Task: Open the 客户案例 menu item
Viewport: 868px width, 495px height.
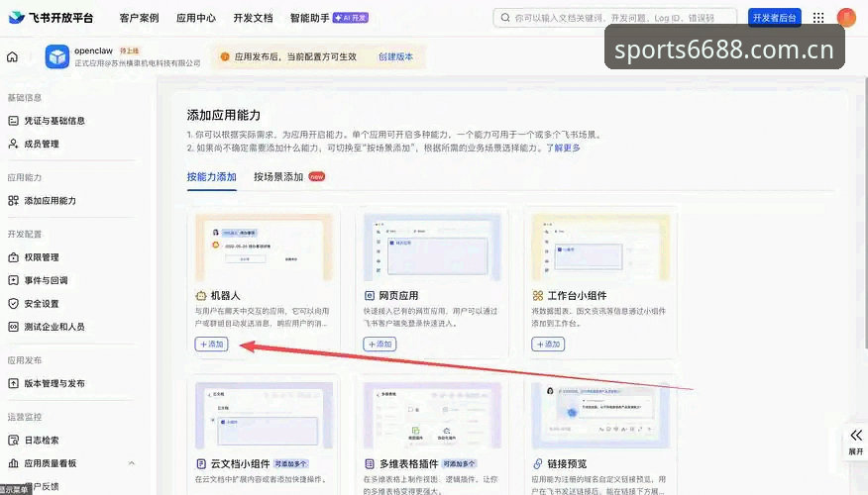Action: [x=139, y=18]
